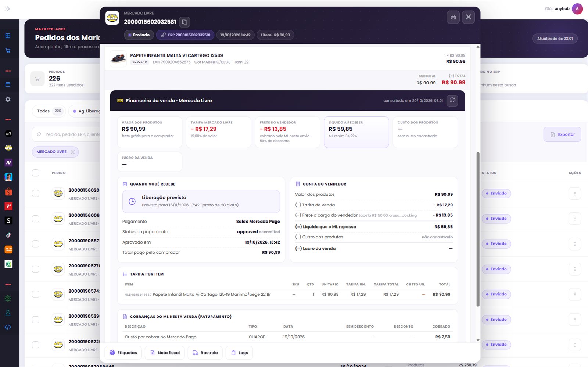
Task: Click the Papete Infantil product thumbnail
Action: (x=118, y=59)
